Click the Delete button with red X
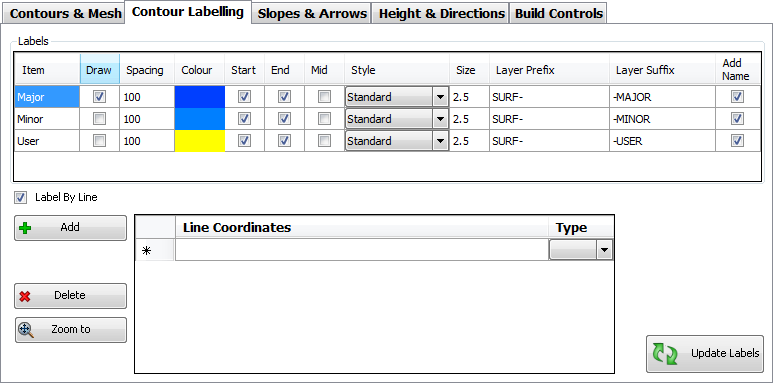 click(x=70, y=296)
